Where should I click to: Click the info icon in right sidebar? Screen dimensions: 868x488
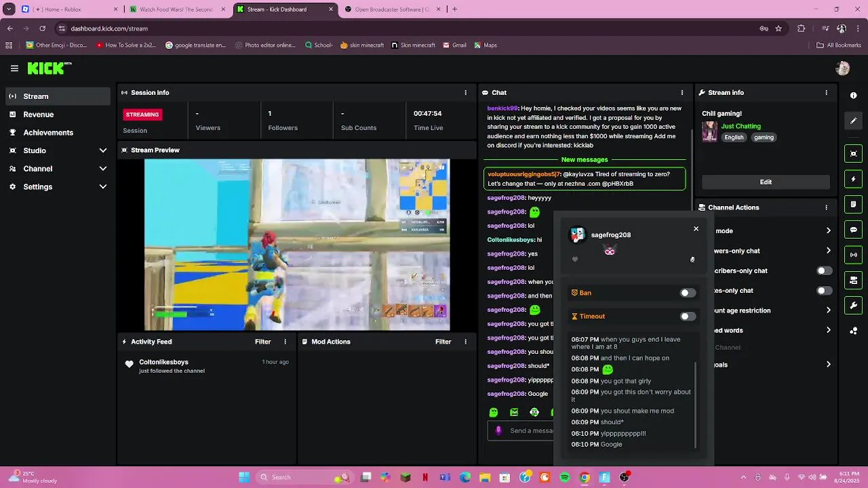[853, 96]
